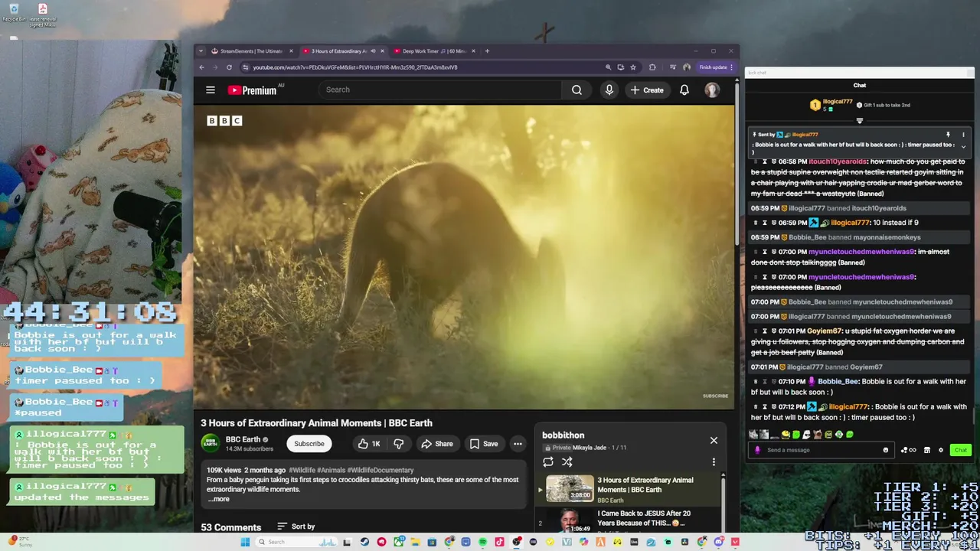Unpin the pinned chat message
The width and height of the screenshot is (980, 551).
(x=948, y=135)
